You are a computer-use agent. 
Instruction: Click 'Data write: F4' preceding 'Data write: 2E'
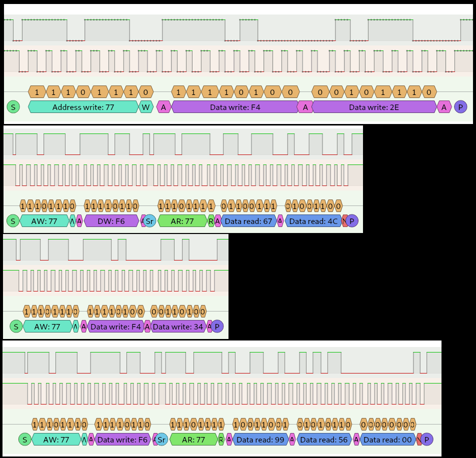(x=235, y=107)
